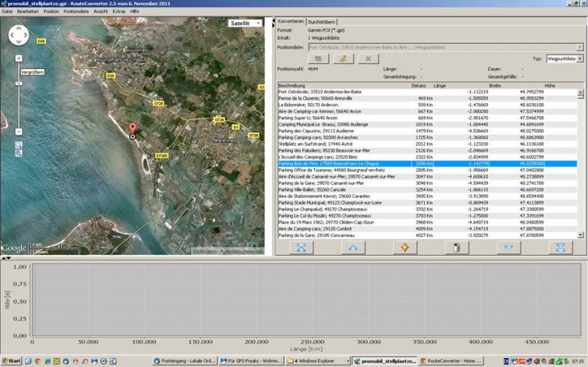
Task: Open the Extras menu
Action: (119, 12)
